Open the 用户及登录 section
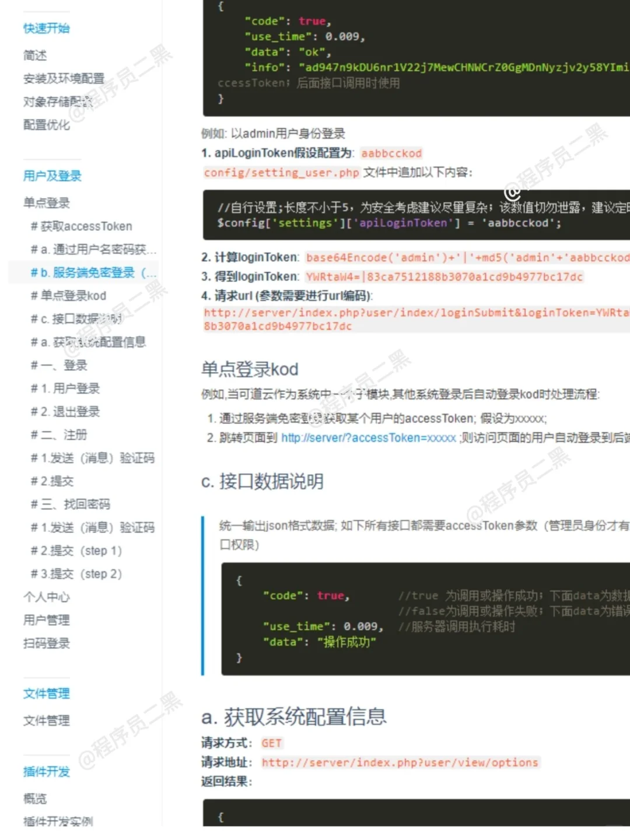The height and width of the screenshot is (840, 630). point(52,176)
